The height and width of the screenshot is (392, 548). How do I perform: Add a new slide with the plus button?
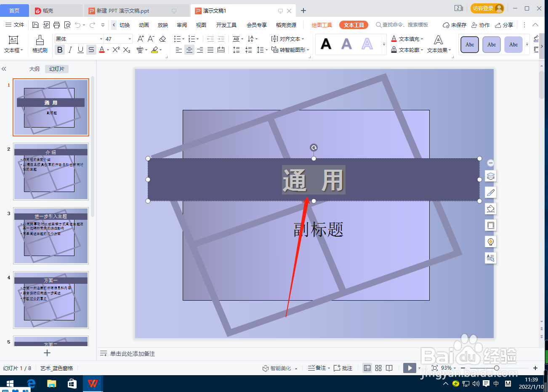[x=47, y=353]
